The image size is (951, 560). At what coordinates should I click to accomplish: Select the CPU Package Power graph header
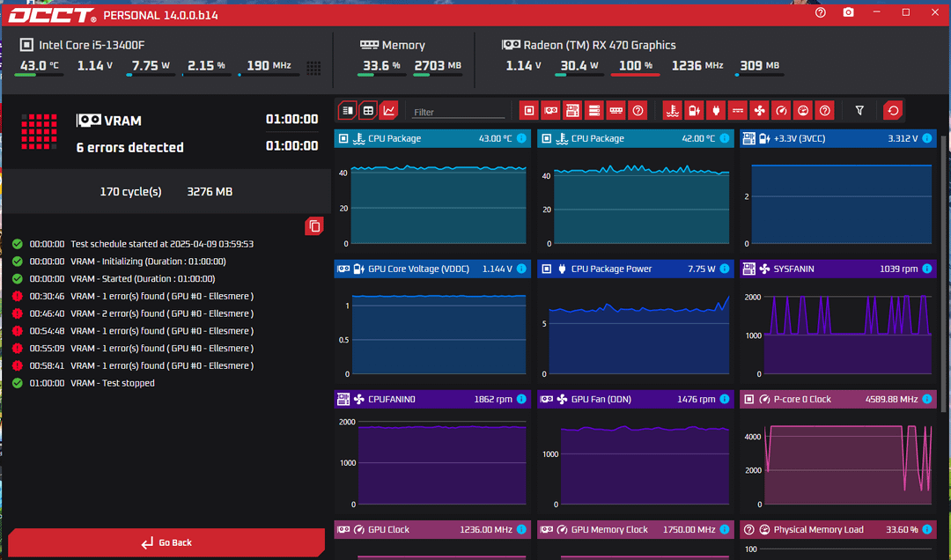coord(636,269)
